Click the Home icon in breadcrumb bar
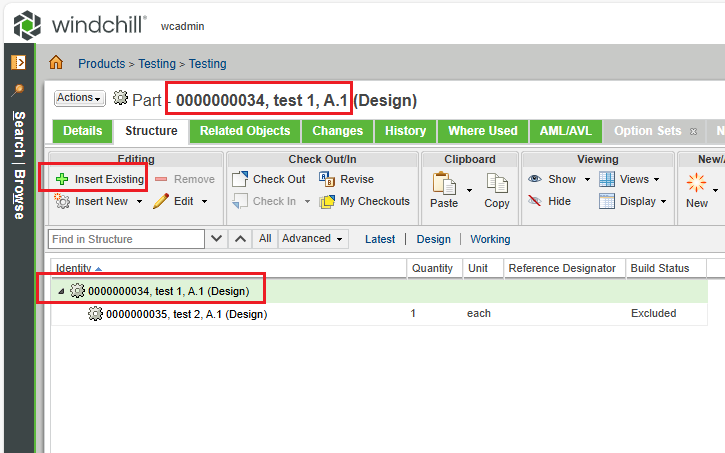Screen dimensions: 725x453 (56, 63)
